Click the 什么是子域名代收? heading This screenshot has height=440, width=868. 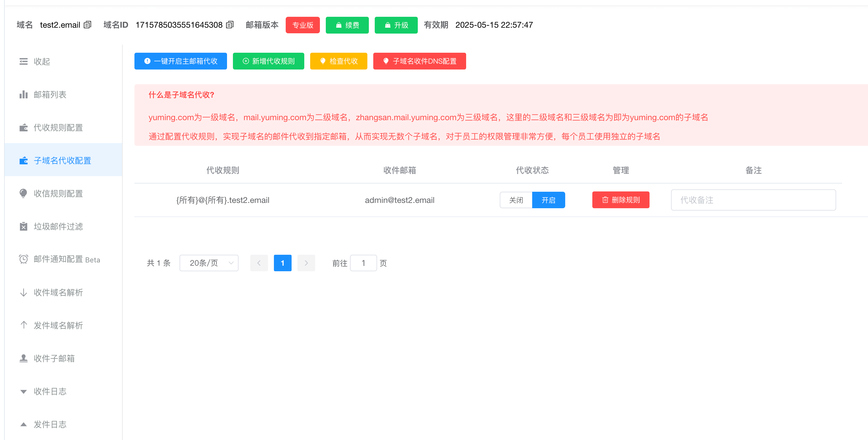(181, 95)
